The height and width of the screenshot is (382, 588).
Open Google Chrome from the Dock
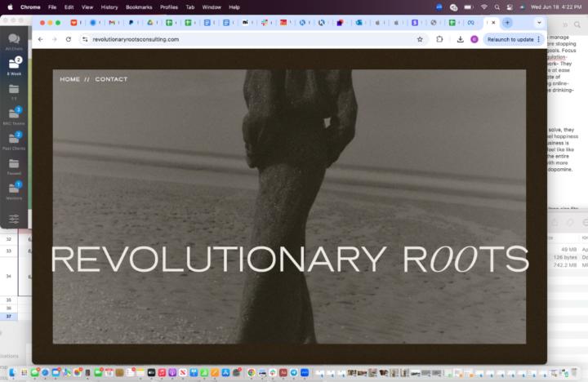pyautogui.click(x=252, y=373)
